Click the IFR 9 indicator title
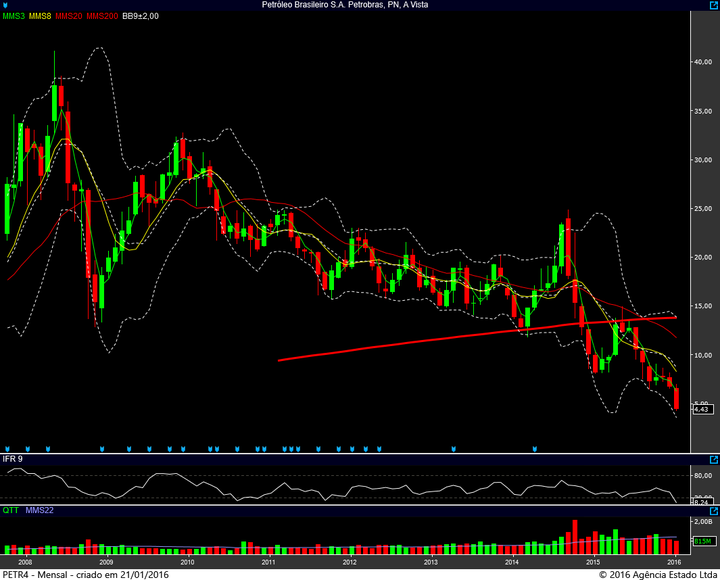Viewport: 720px width, 580px height. pyautogui.click(x=12, y=459)
